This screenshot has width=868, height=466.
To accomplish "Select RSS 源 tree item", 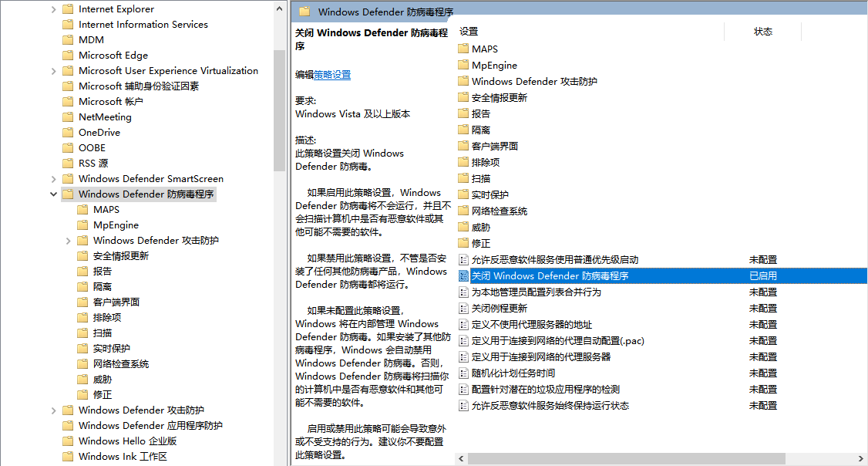I will (93, 164).
